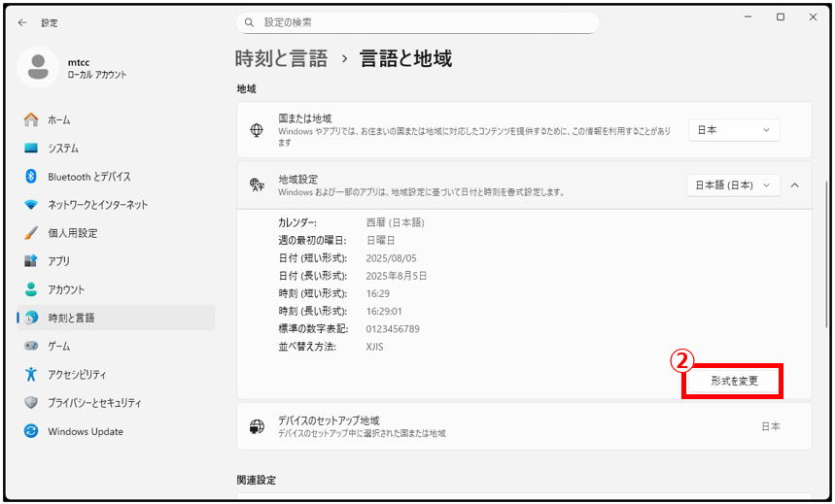Click the 2025年8月5日 long date value
Viewport: 835px width, 504px height.
(x=397, y=276)
